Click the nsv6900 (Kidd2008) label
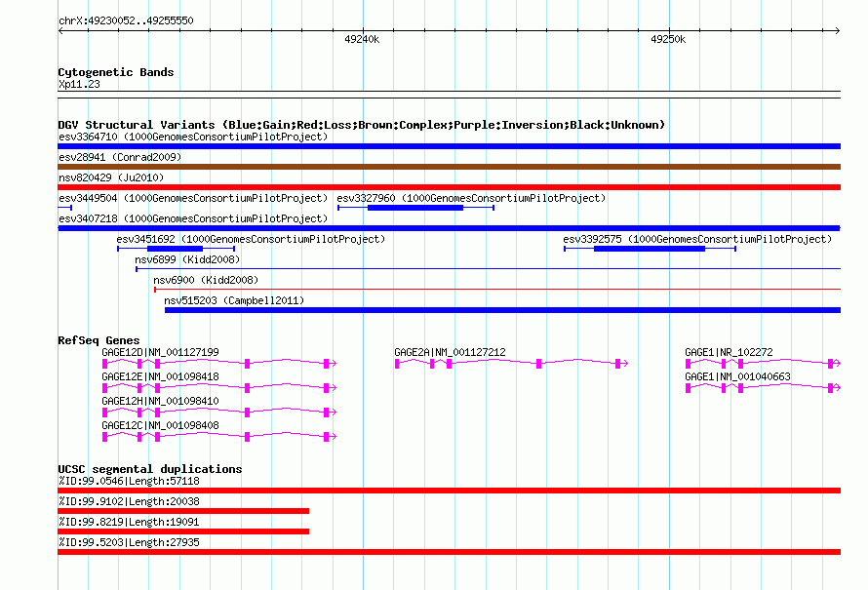This screenshot has height=590, width=868. tap(206, 280)
